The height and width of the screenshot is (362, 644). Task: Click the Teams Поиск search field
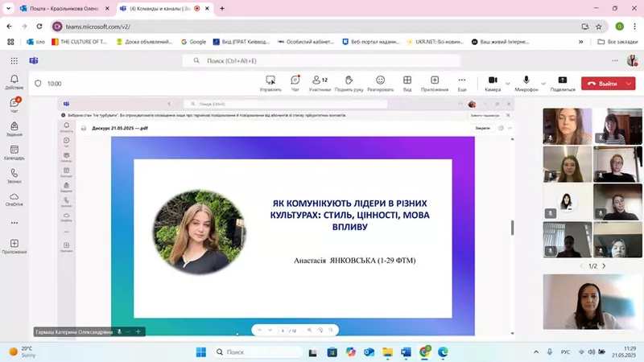pos(321,61)
